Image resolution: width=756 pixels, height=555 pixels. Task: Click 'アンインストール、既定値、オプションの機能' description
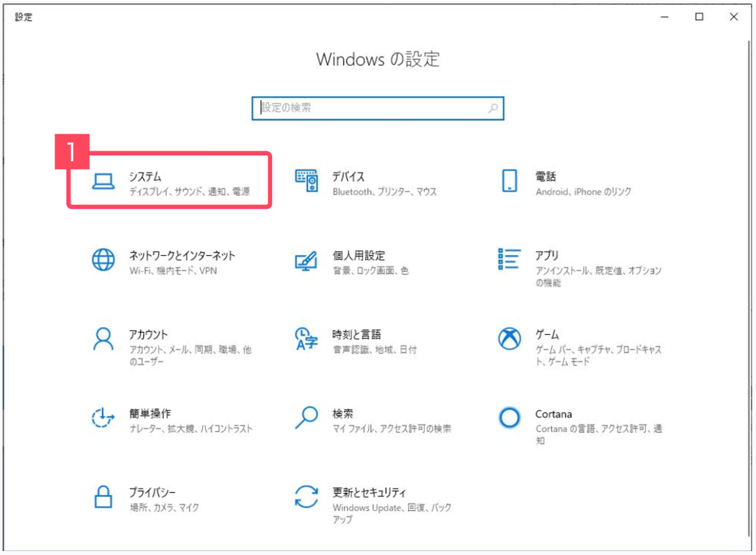coord(598,277)
